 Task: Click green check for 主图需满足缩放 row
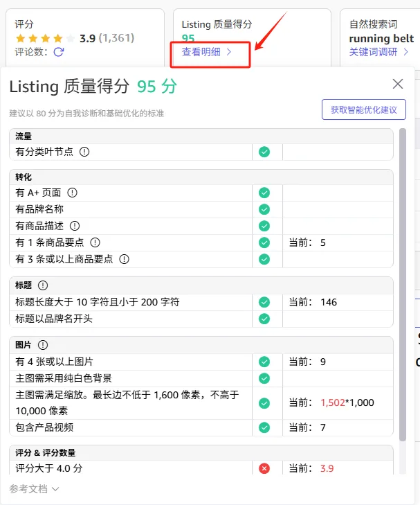[264, 403]
